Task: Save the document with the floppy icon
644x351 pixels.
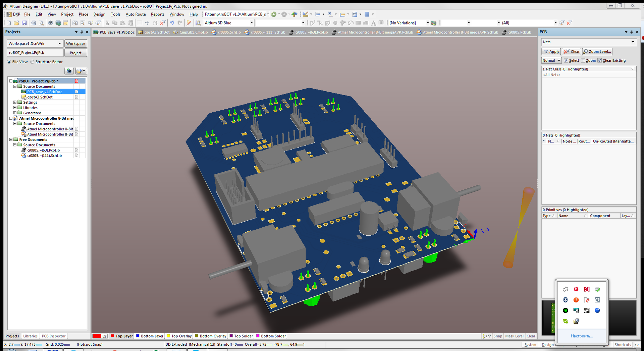Action: [x=24, y=23]
